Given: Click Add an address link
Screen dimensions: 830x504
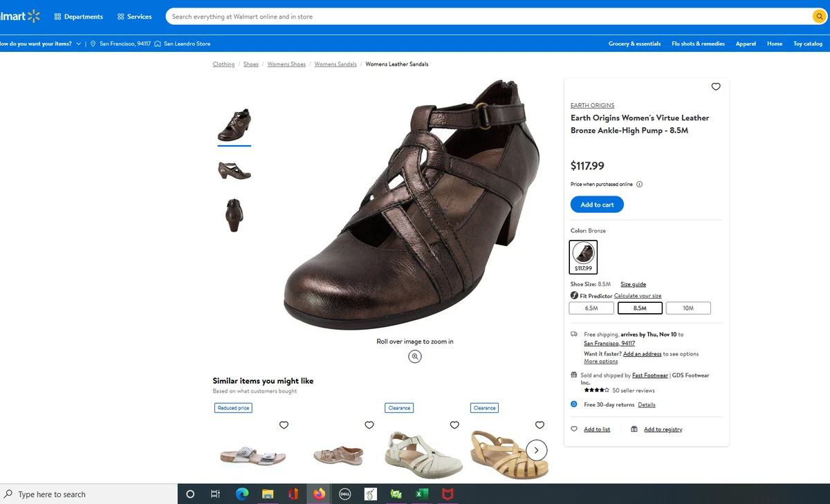Looking at the screenshot, I should 643,354.
